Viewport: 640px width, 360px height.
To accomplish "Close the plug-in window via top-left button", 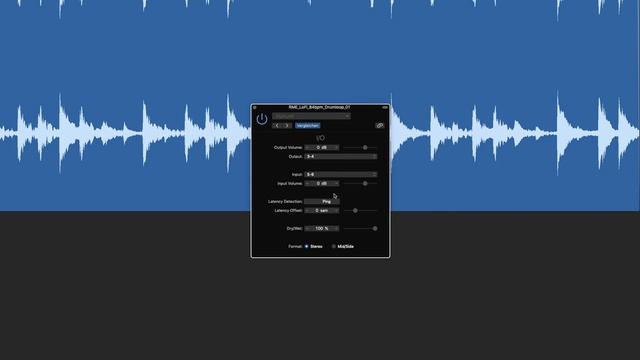I will [255, 107].
